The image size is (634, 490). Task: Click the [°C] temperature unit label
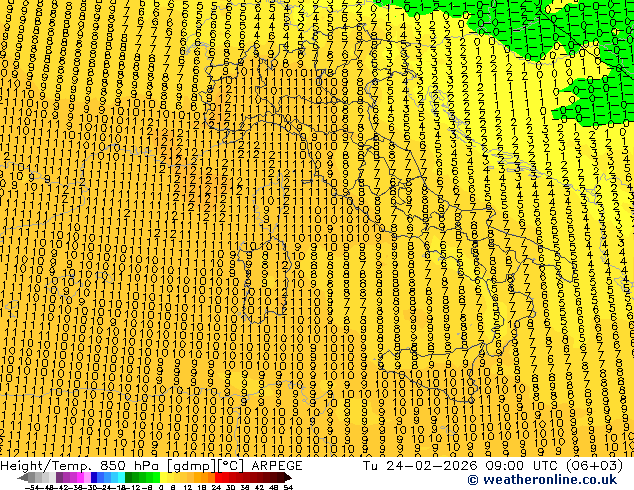click(x=231, y=466)
